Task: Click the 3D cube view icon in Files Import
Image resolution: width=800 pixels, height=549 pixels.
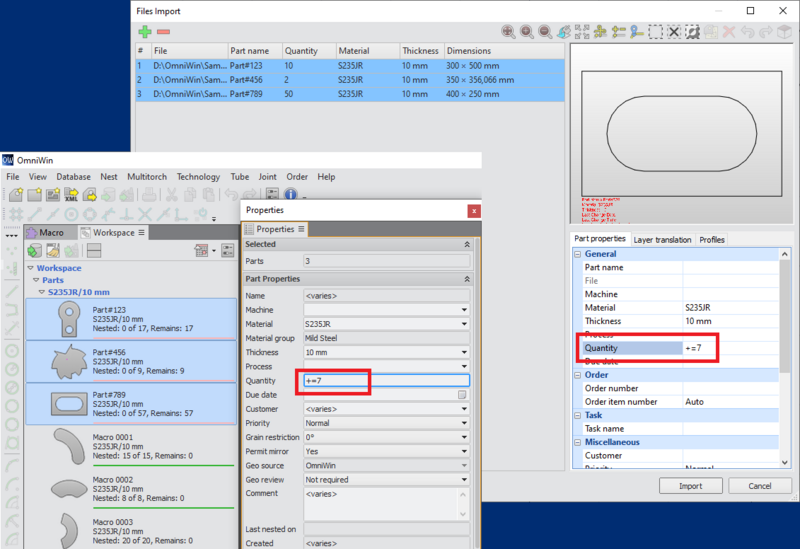Action: (784, 32)
